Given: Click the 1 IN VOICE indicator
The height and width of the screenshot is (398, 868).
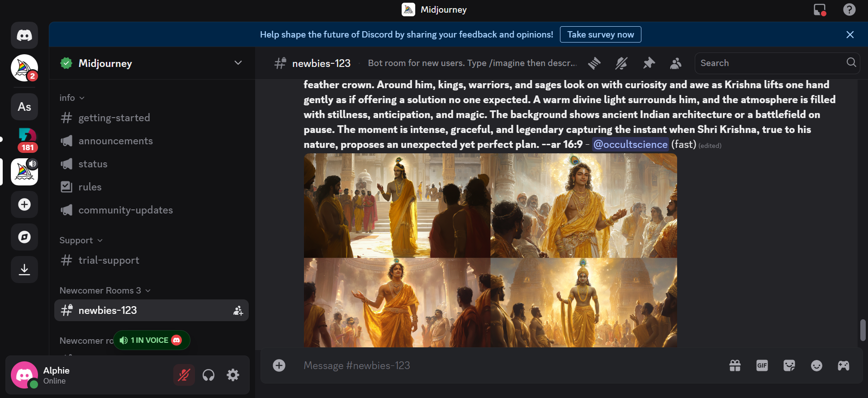Looking at the screenshot, I should tap(152, 340).
